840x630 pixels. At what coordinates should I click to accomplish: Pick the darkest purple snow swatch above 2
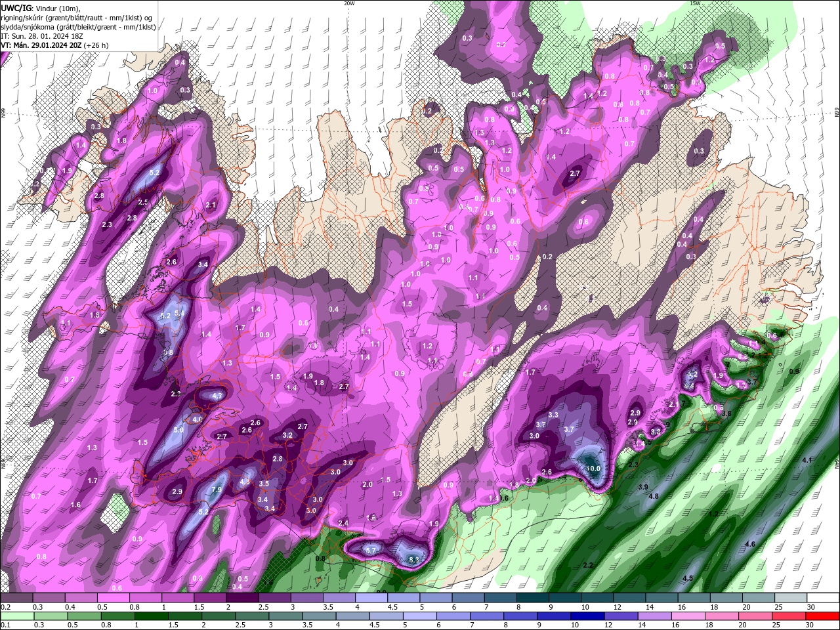[x=242, y=597]
